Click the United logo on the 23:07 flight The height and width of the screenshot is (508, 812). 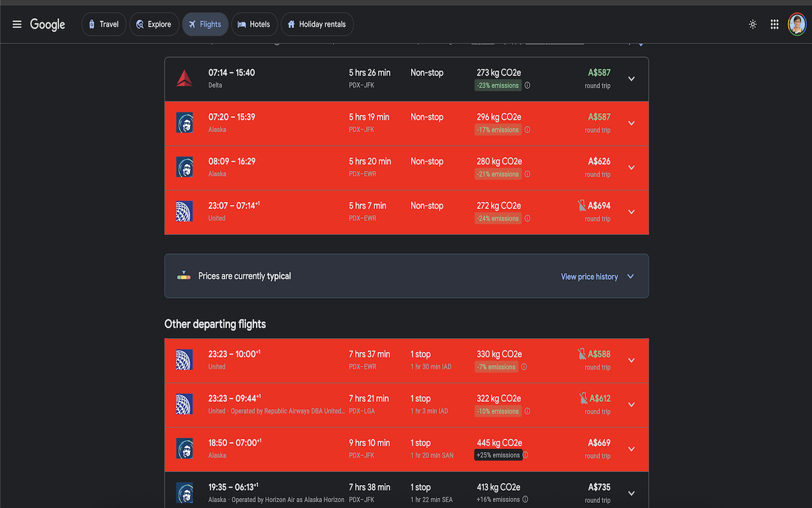coord(185,211)
